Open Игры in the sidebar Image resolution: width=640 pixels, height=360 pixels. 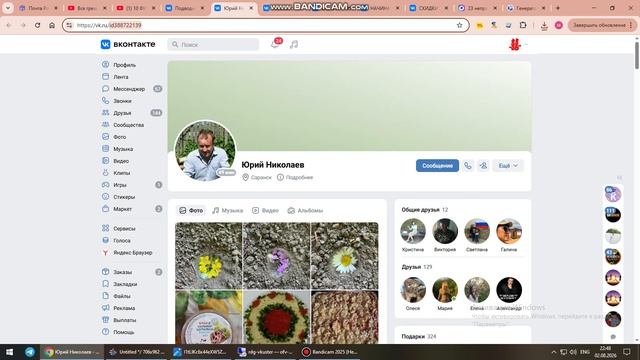pos(120,185)
